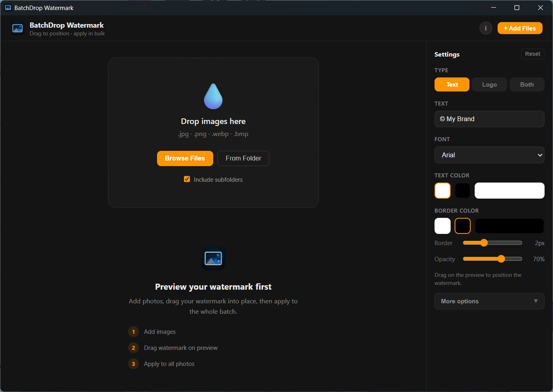Open the Arial font dropdown

click(489, 155)
